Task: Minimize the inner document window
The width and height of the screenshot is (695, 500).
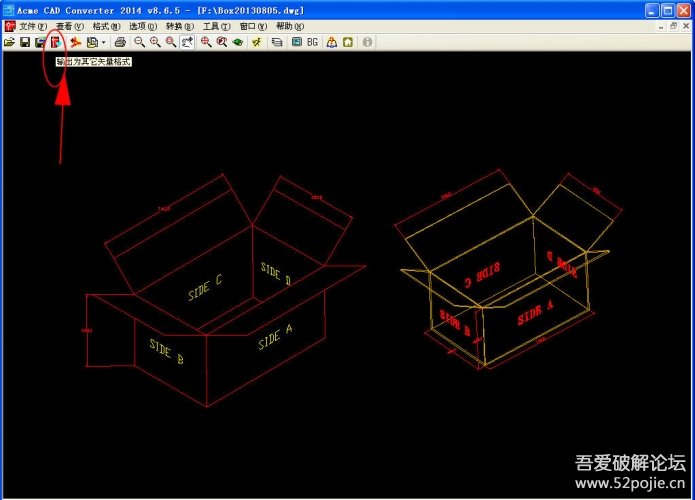Action: [x=661, y=27]
